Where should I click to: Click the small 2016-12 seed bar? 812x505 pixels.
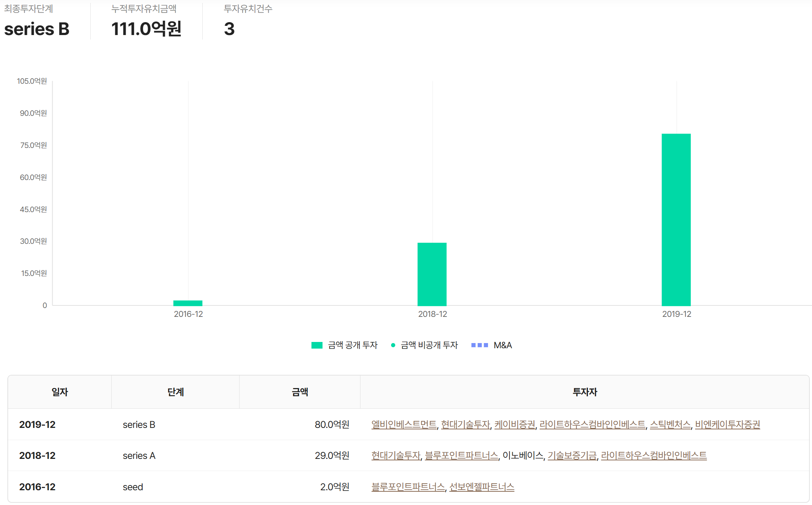188,303
